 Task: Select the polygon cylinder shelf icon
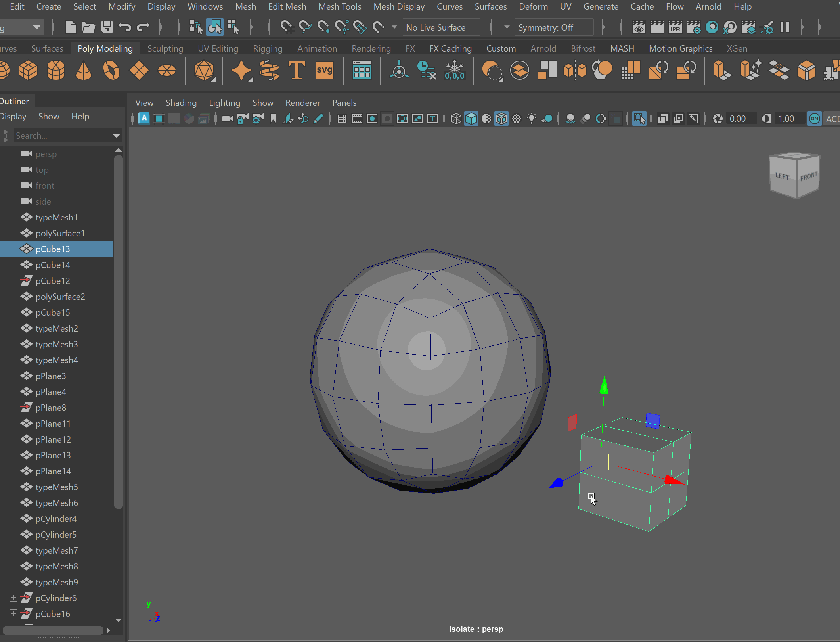point(55,71)
